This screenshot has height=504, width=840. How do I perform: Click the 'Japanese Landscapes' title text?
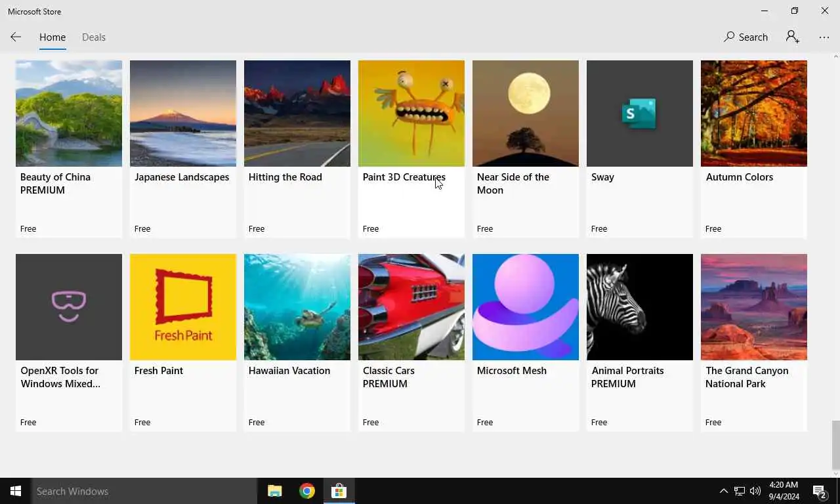182,177
